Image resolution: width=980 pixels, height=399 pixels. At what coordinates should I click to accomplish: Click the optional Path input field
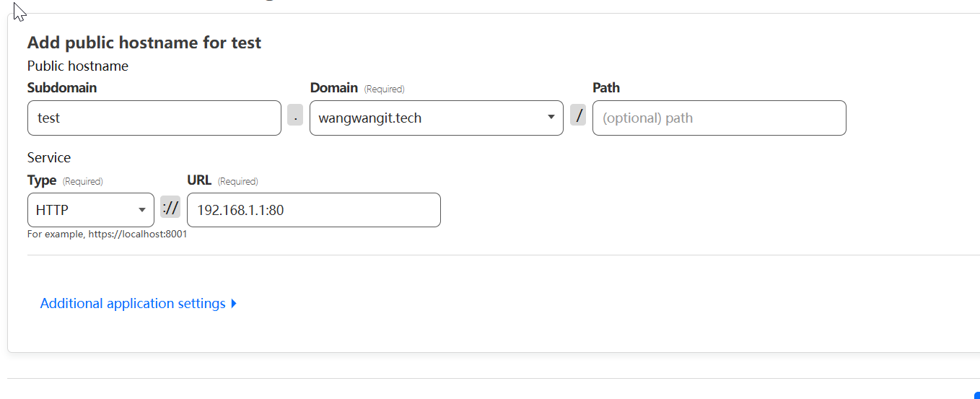719,118
